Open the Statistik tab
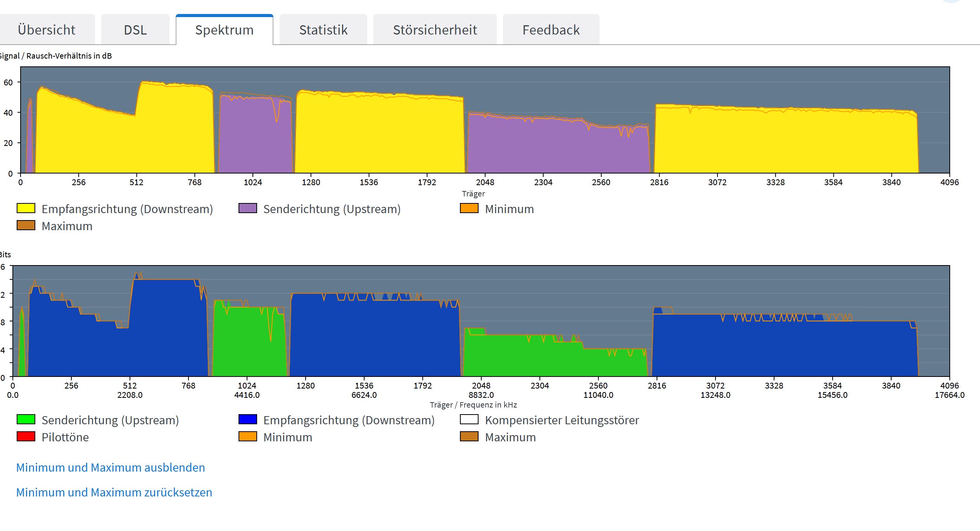Screen dimensions: 980x531 tap(323, 30)
